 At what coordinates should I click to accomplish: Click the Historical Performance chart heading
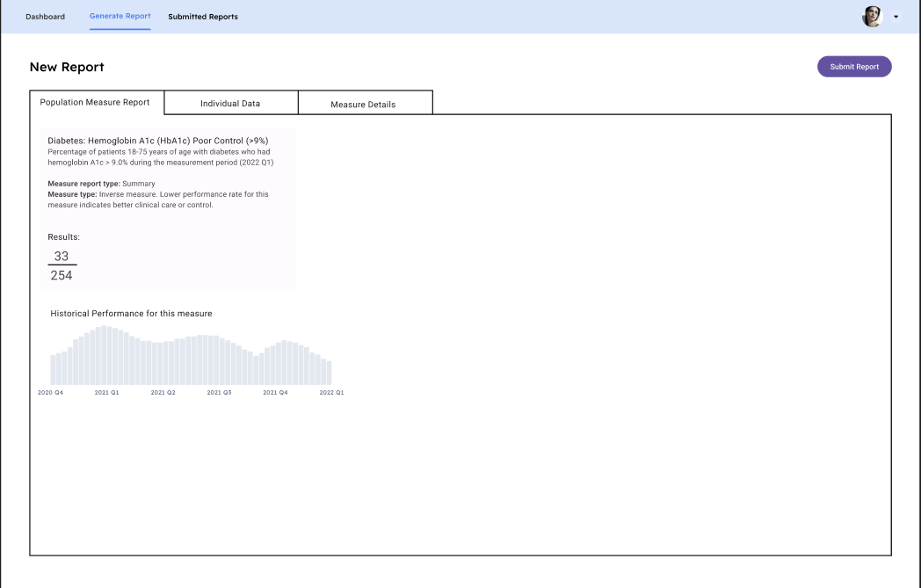click(132, 313)
